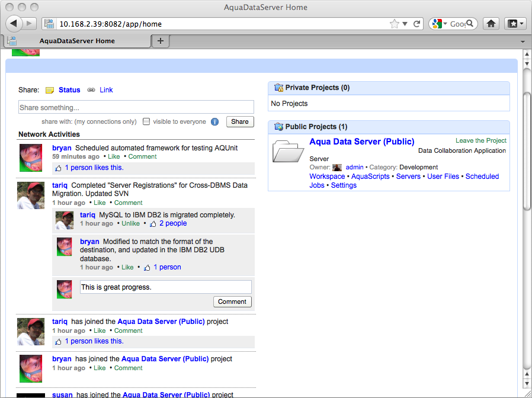This screenshot has height=398, width=532.
Task: Open the admin owner avatar
Action: click(337, 167)
